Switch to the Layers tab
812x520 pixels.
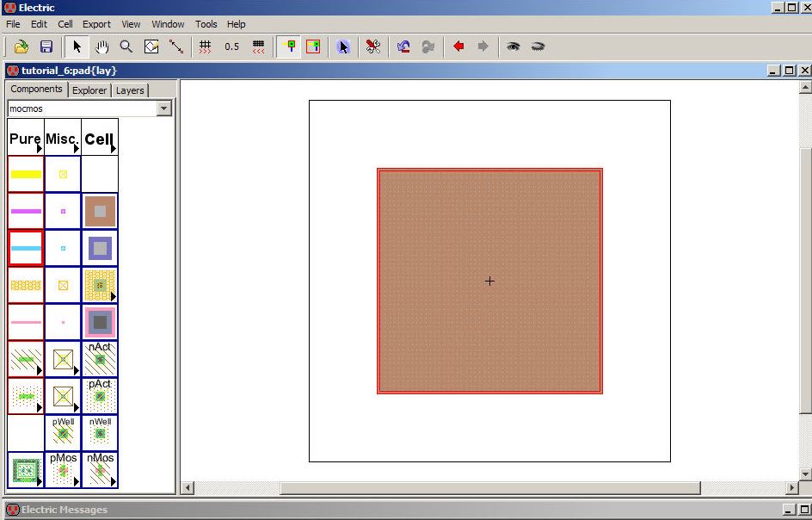tap(130, 90)
